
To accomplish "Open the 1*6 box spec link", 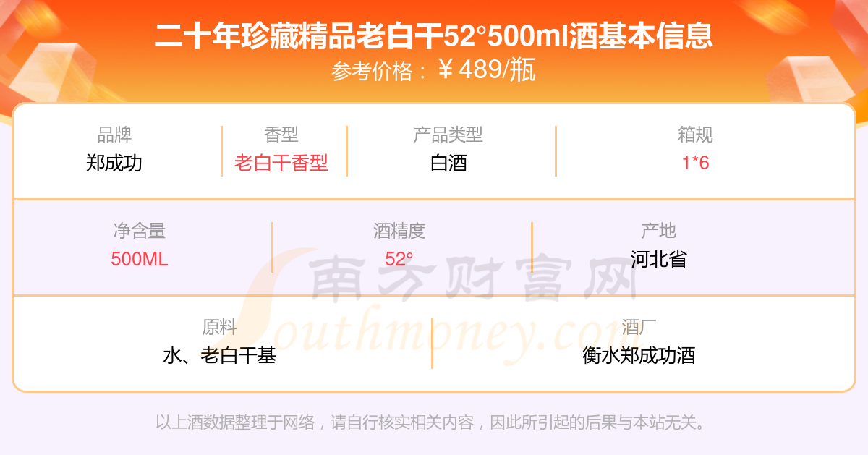I will click(x=695, y=163).
